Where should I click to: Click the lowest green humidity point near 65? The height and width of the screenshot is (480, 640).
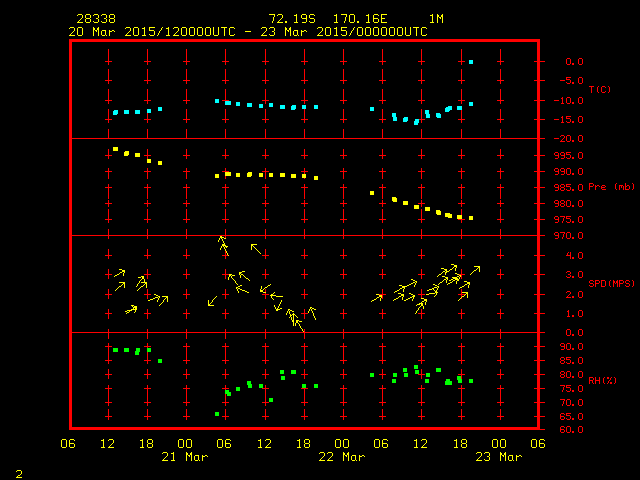tap(217, 414)
